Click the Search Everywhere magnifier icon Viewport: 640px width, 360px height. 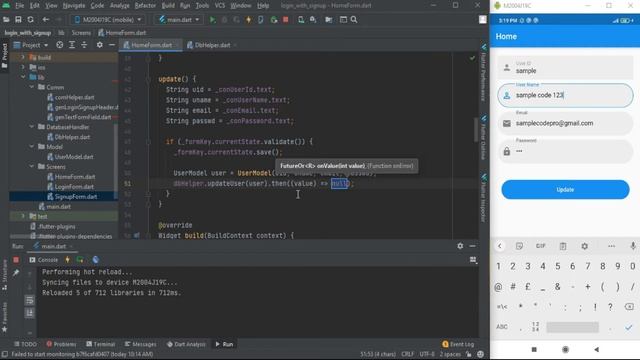tap(354, 20)
